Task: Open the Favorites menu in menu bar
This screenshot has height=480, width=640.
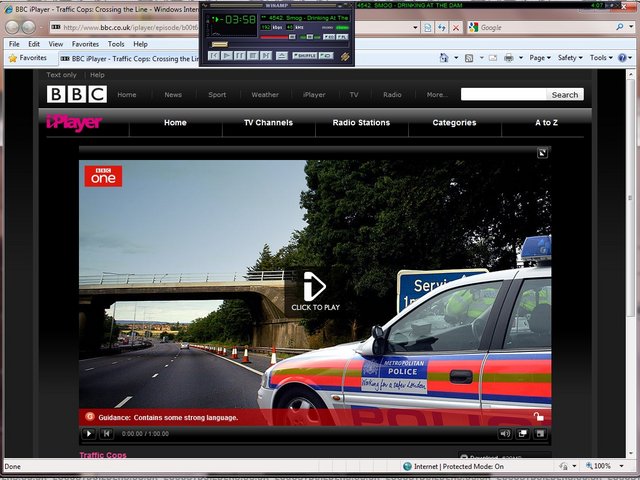Action: pyautogui.click(x=85, y=44)
